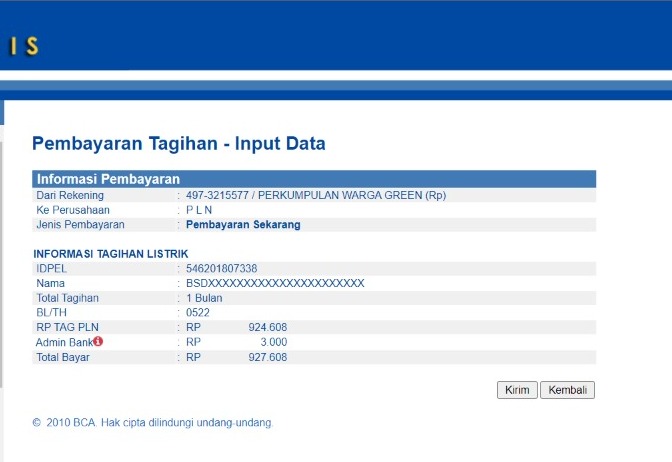Click the IDPEL number 546201807338
The height and width of the screenshot is (462, 672).
coord(221,268)
